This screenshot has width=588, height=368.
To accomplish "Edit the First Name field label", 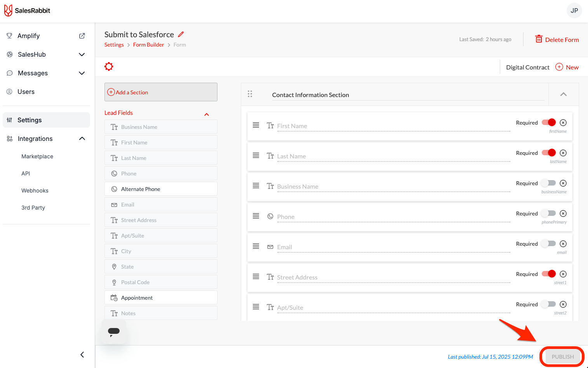I will tap(393, 126).
